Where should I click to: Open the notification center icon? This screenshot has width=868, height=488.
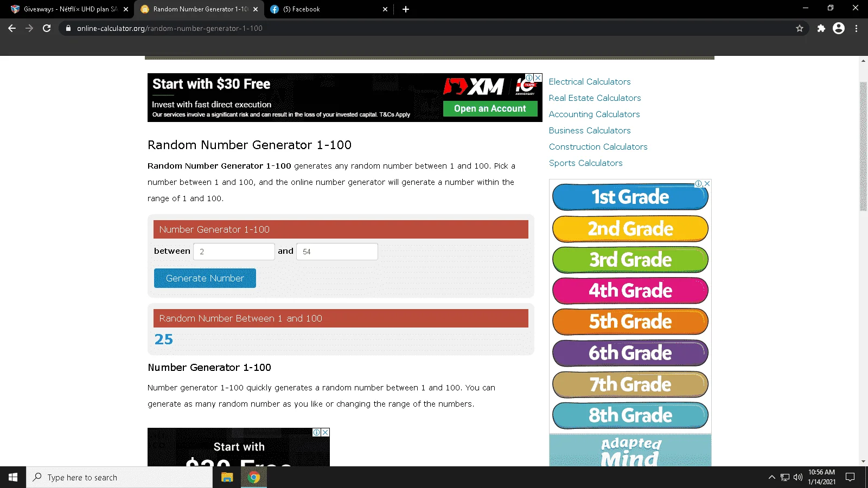[850, 477]
